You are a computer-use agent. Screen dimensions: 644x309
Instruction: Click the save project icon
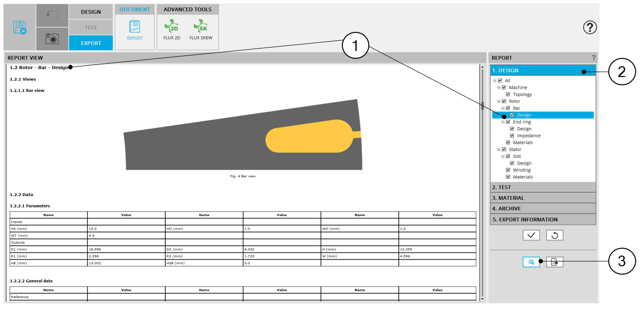[20, 27]
